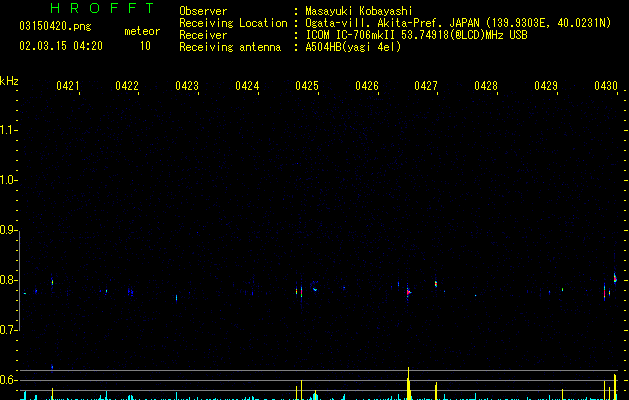
Task: Click the 0428 time marker
Action: [486, 86]
